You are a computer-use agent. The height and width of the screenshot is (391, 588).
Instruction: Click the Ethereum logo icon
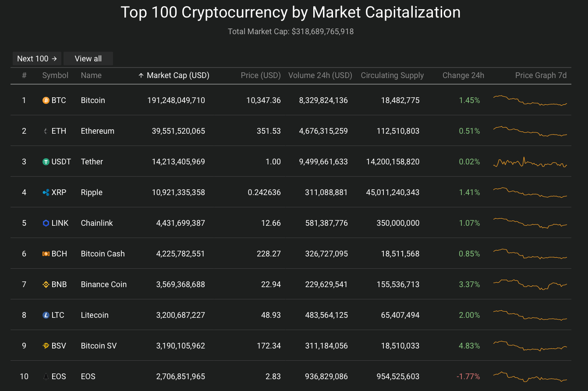click(46, 131)
